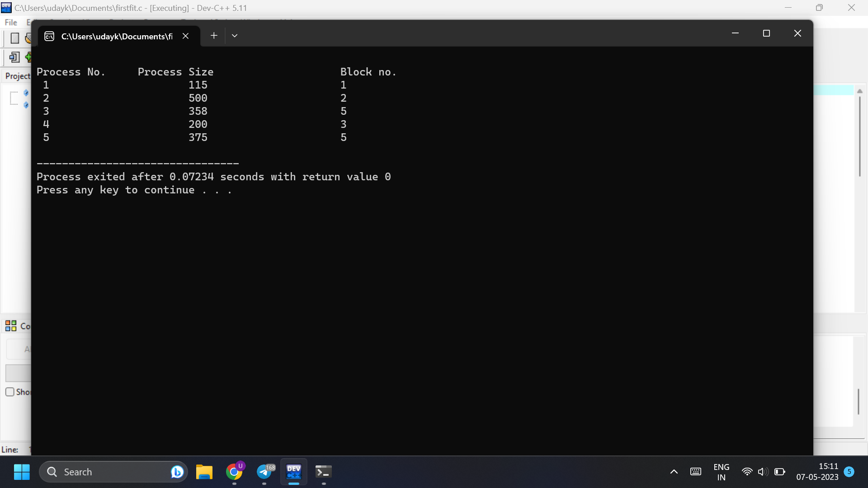The image size is (868, 488).
Task: Expand hidden icons in the system tray
Action: pyautogui.click(x=674, y=471)
